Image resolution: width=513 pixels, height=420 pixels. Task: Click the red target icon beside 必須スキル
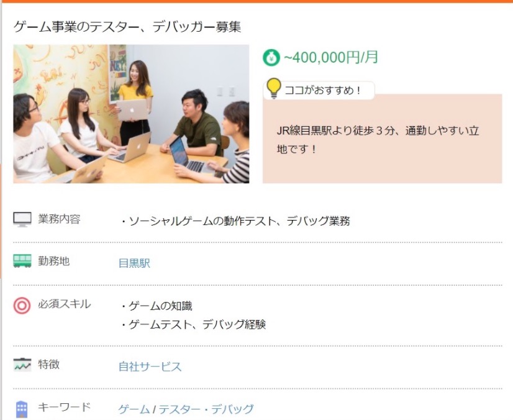[x=22, y=306]
